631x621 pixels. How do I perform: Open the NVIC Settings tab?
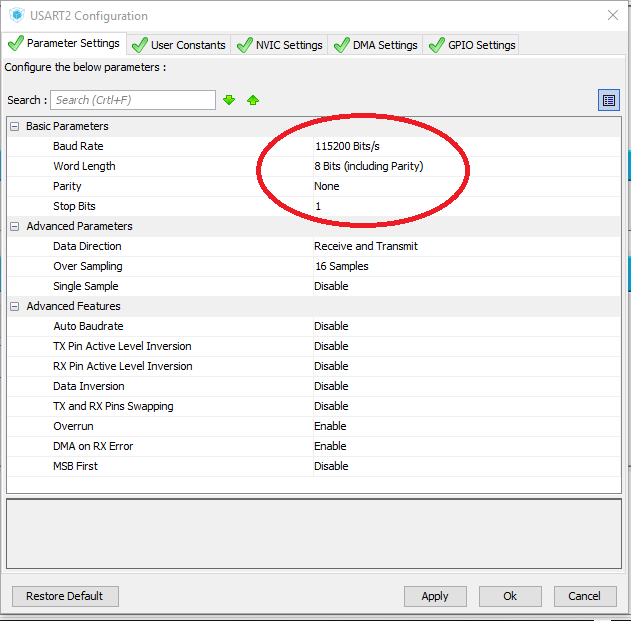click(279, 45)
